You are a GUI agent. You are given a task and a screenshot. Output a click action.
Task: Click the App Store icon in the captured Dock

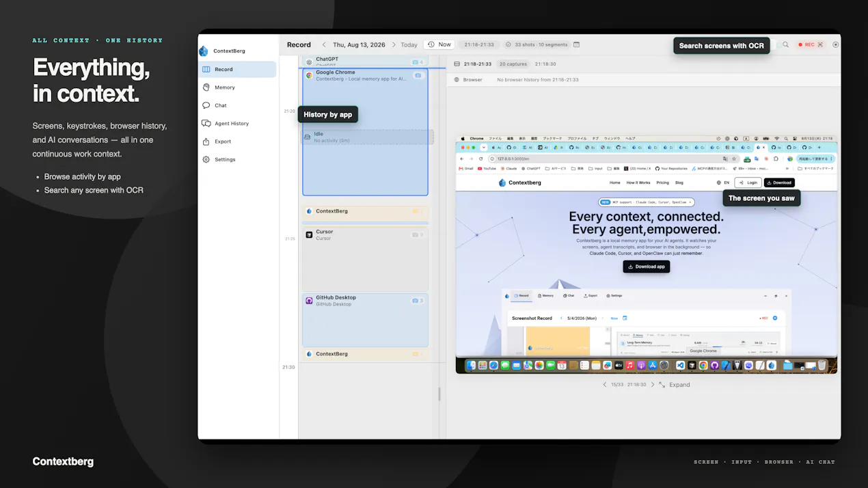pyautogui.click(x=653, y=366)
